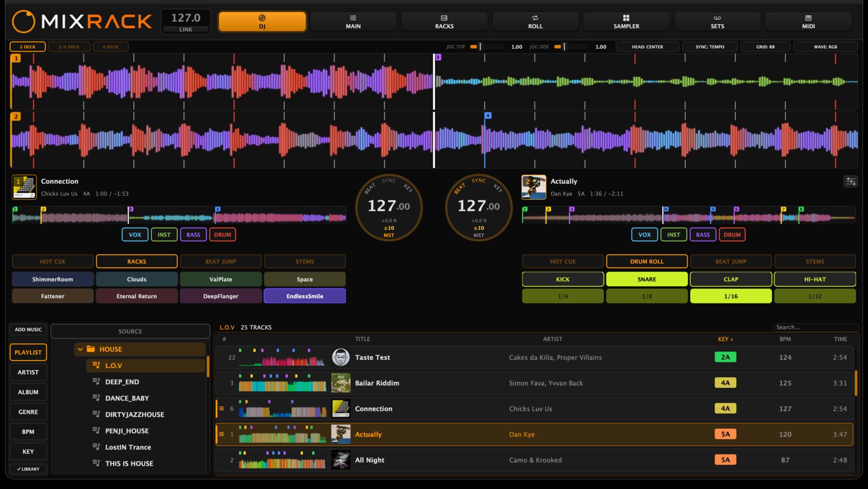Trigger the EndlessSmile effect pad
This screenshot has width=868, height=489.
point(305,296)
